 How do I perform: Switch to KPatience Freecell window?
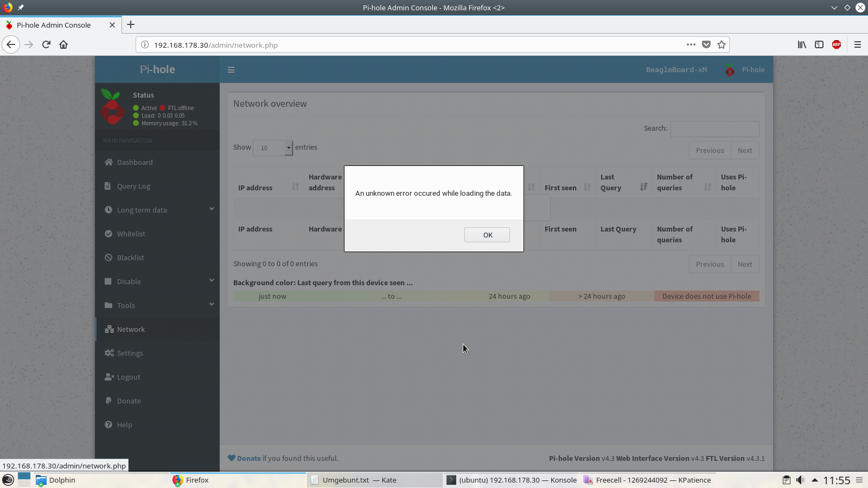tap(648, 480)
